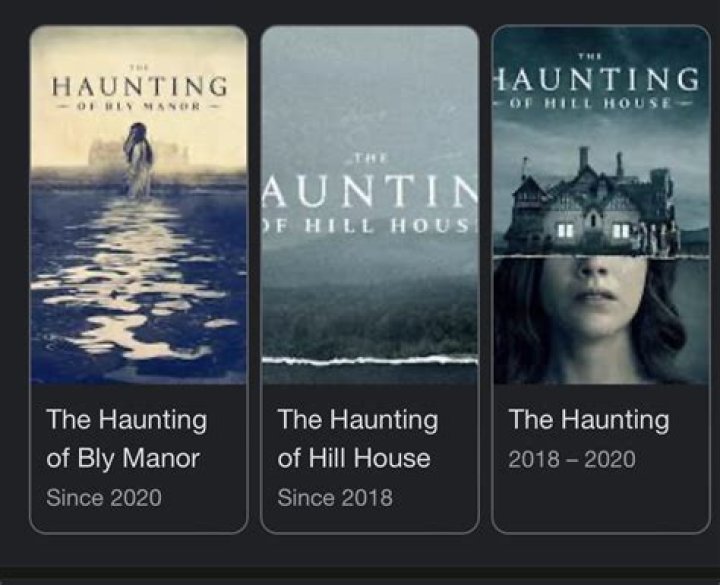Image resolution: width=720 pixels, height=585 pixels.
Task: Click "The Haunting of Hill House" title
Action: (357, 439)
